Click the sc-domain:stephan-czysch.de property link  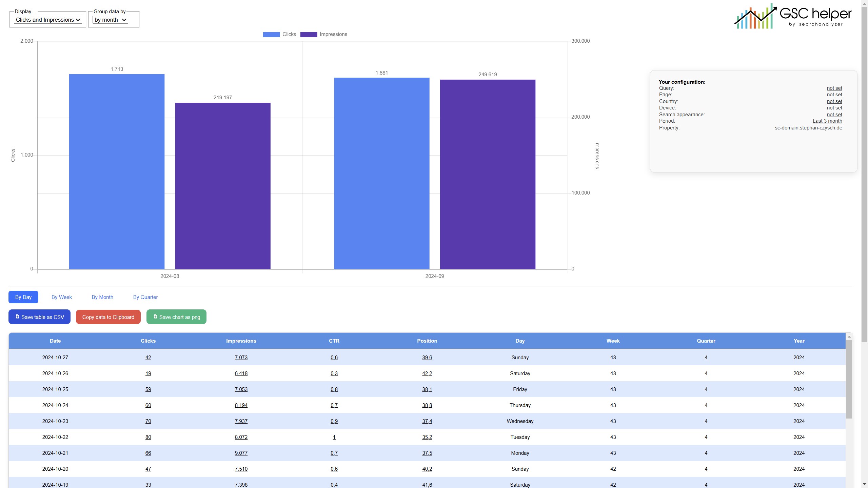(808, 128)
